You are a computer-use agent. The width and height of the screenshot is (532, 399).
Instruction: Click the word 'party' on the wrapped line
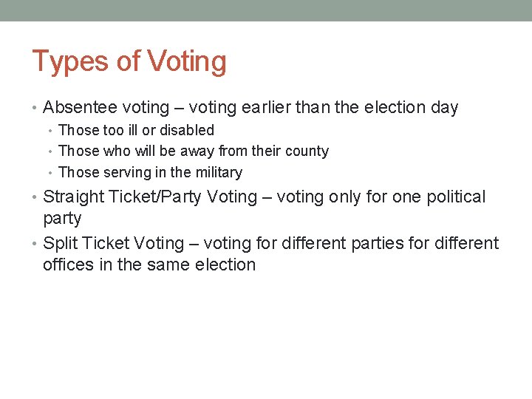click(62, 219)
